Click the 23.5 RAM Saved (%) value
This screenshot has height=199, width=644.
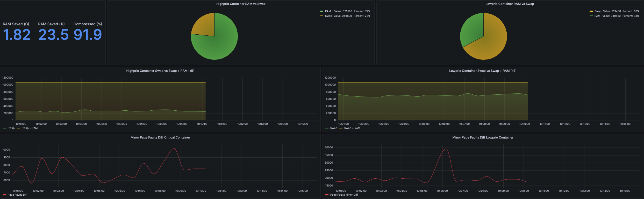click(54, 35)
